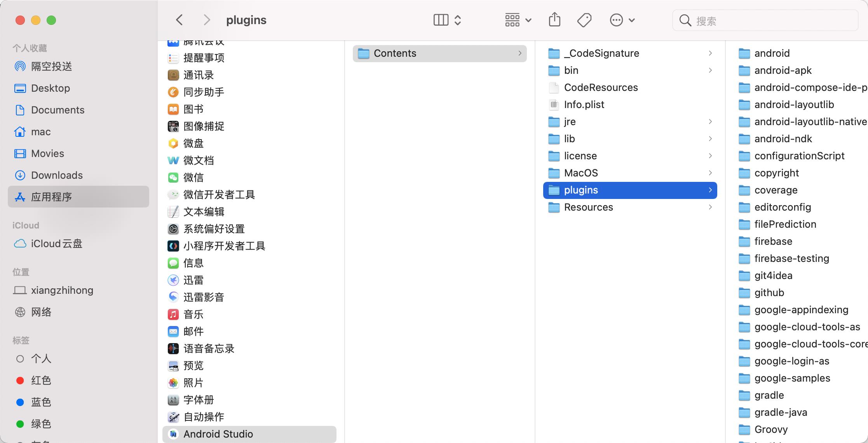Select 自动操作 Automator app
The image size is (868, 443).
[249, 417]
